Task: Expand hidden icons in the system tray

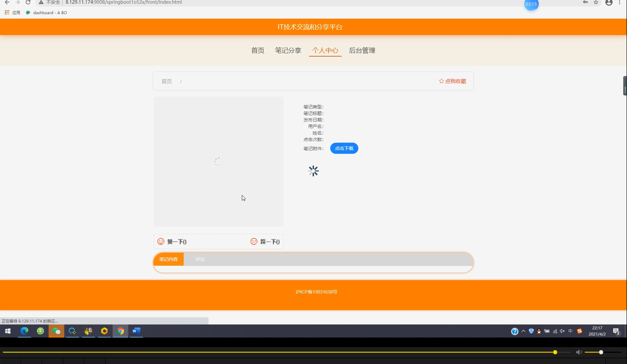Action: point(523,331)
